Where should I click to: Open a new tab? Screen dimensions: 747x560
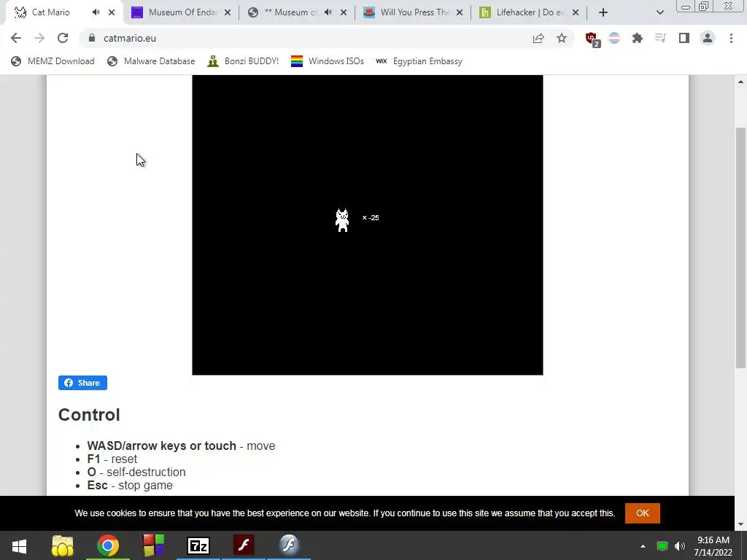coord(603,12)
